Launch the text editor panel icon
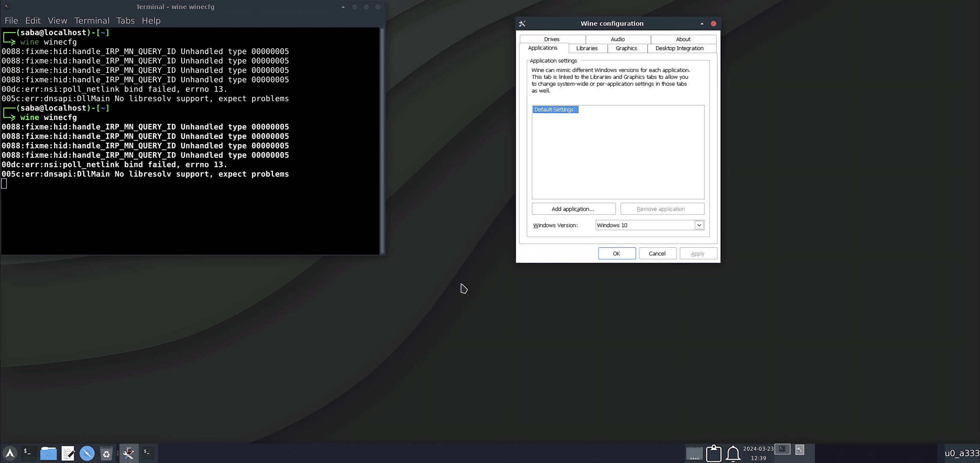This screenshot has height=463, width=980. 68,453
